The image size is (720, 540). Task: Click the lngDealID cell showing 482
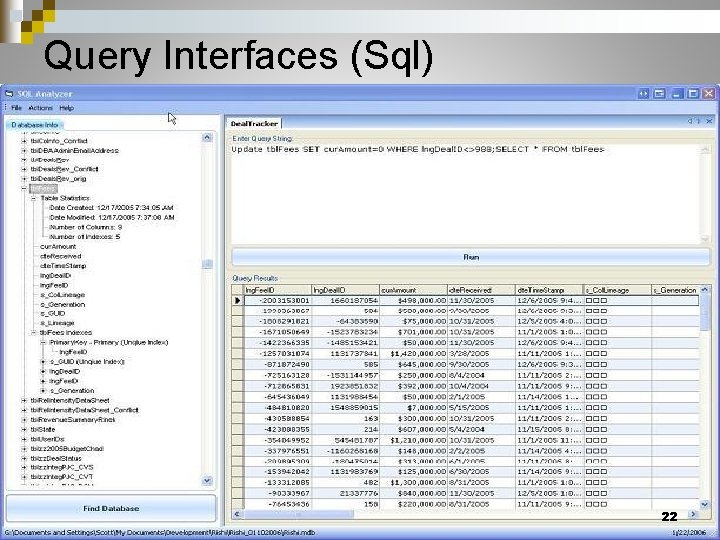tap(345, 483)
